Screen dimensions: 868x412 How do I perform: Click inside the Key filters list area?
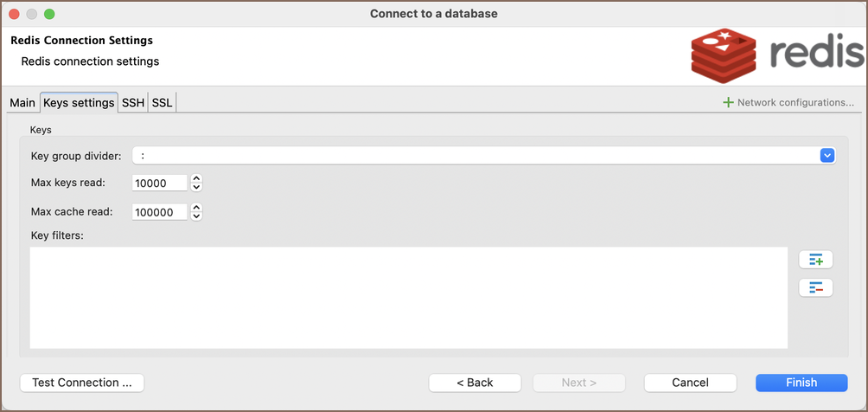[x=408, y=297]
